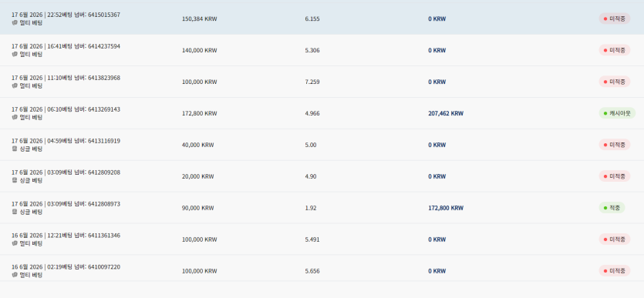Click the 207,462 KRW payout amount
The height and width of the screenshot is (298, 644).
tap(446, 113)
